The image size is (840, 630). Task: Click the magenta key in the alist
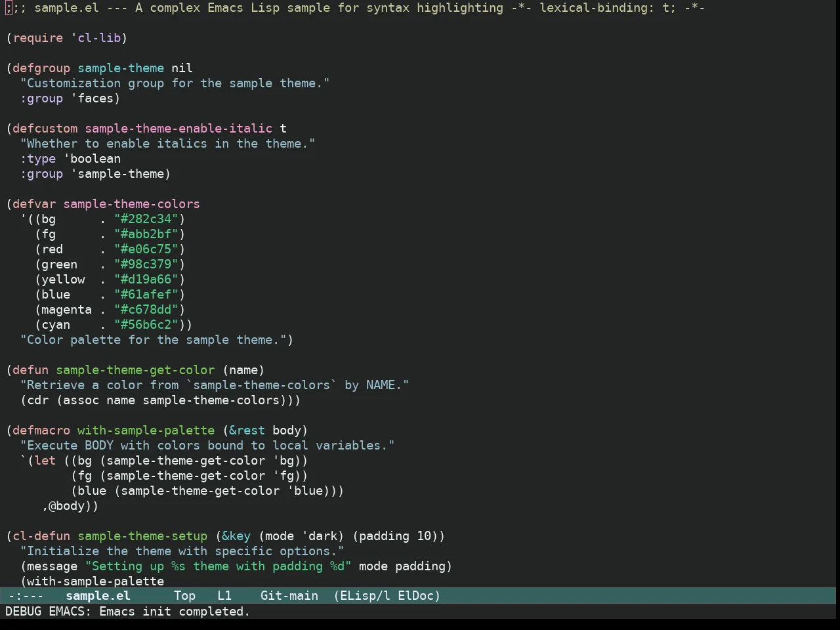pyautogui.click(x=67, y=310)
